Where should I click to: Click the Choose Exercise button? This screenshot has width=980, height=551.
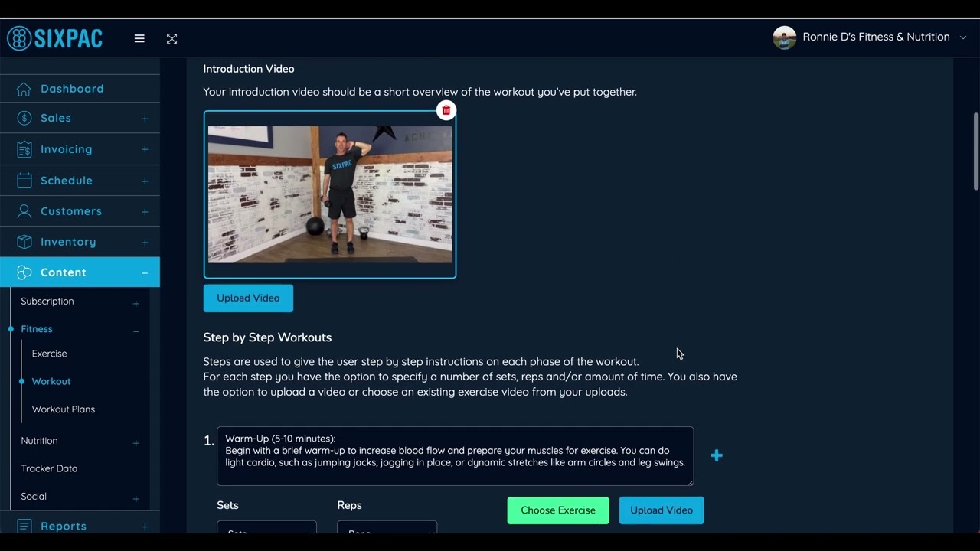point(558,510)
